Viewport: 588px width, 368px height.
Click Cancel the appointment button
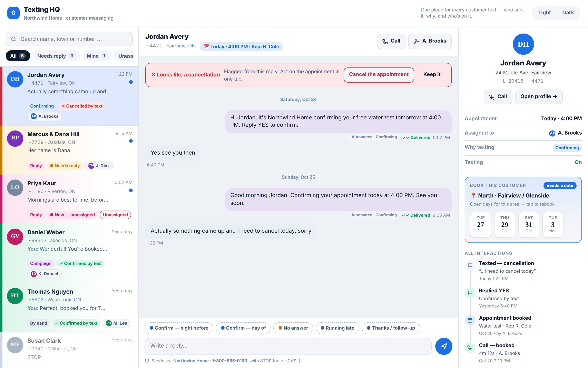379,75
